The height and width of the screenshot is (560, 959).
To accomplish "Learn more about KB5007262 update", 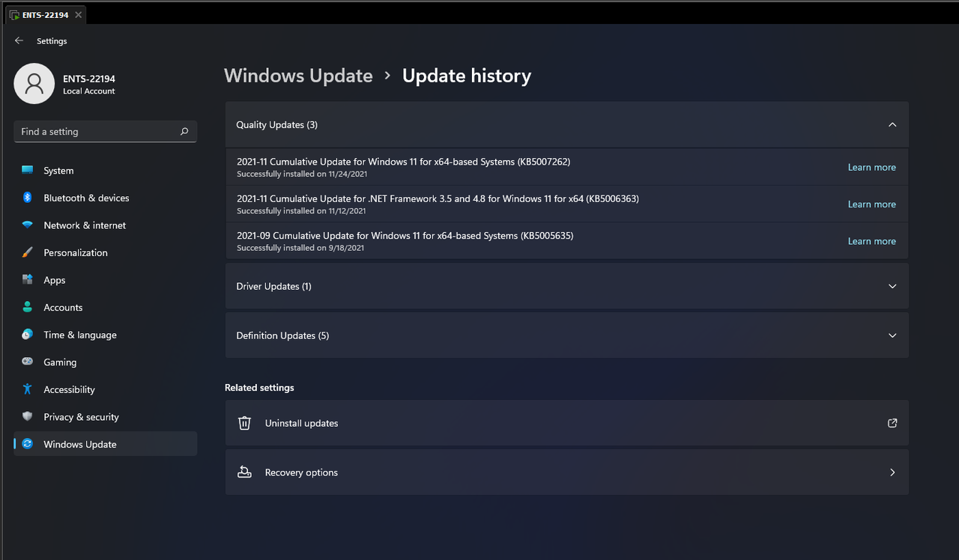I will [x=871, y=168].
